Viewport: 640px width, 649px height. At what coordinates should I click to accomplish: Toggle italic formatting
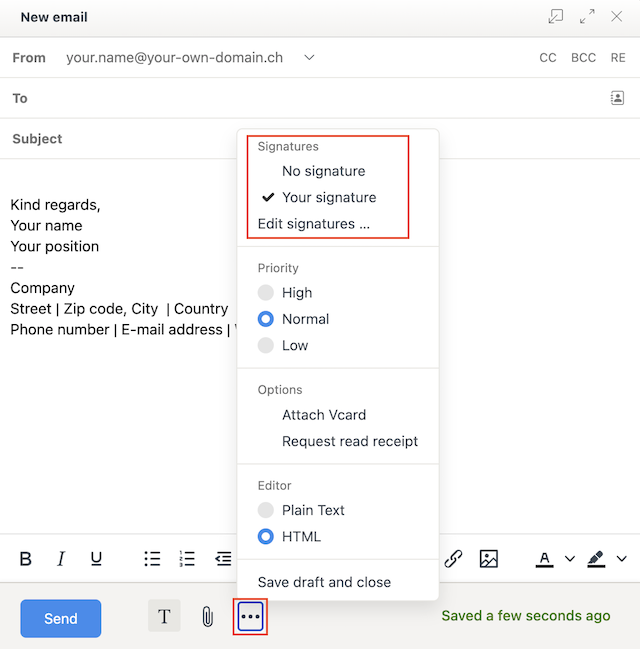pyautogui.click(x=61, y=559)
